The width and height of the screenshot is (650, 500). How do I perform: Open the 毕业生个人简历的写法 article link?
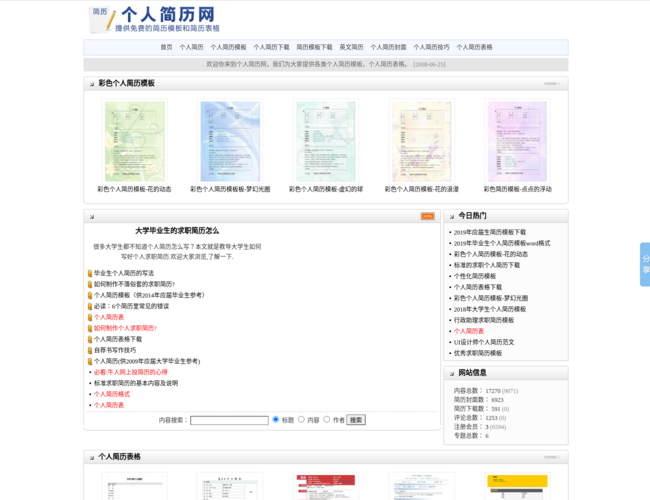[124, 273]
